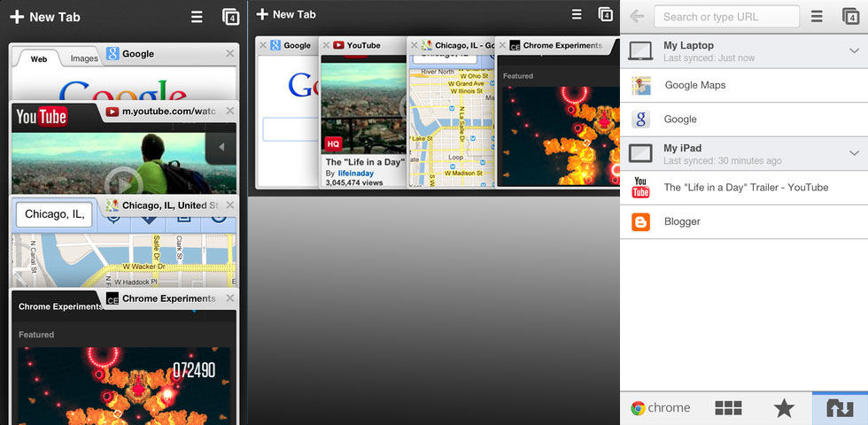Click HQ badge on YouTube thumbnail

333,143
